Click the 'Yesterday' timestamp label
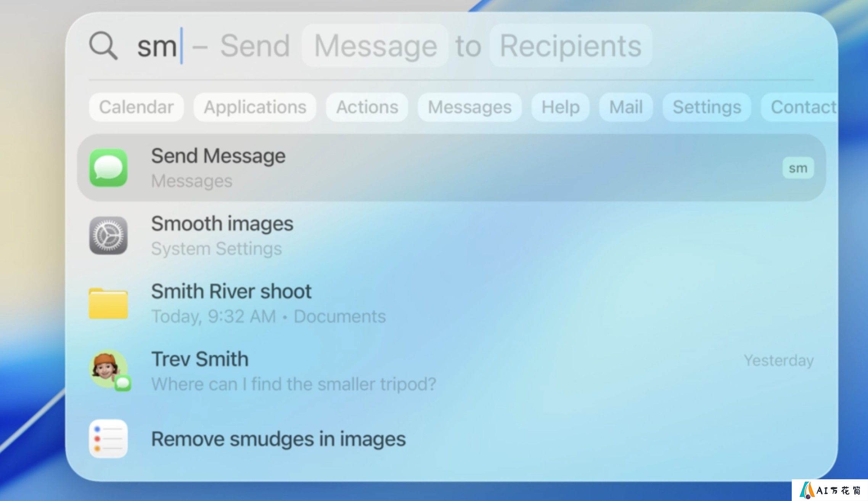The height and width of the screenshot is (501, 868). click(x=779, y=360)
